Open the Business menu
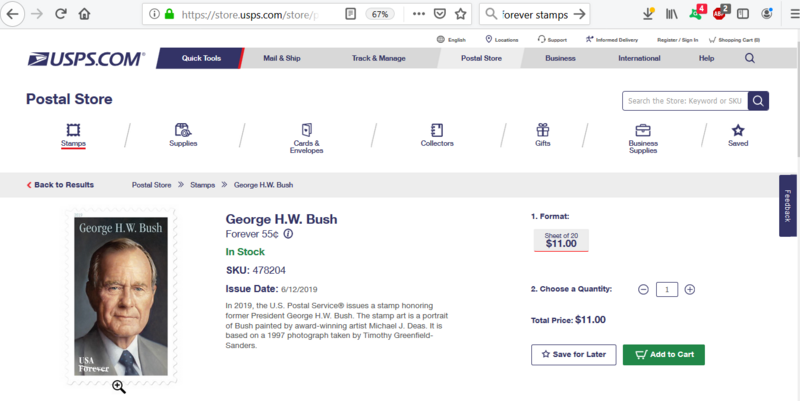Screen dimensions: 800x401 click(560, 58)
